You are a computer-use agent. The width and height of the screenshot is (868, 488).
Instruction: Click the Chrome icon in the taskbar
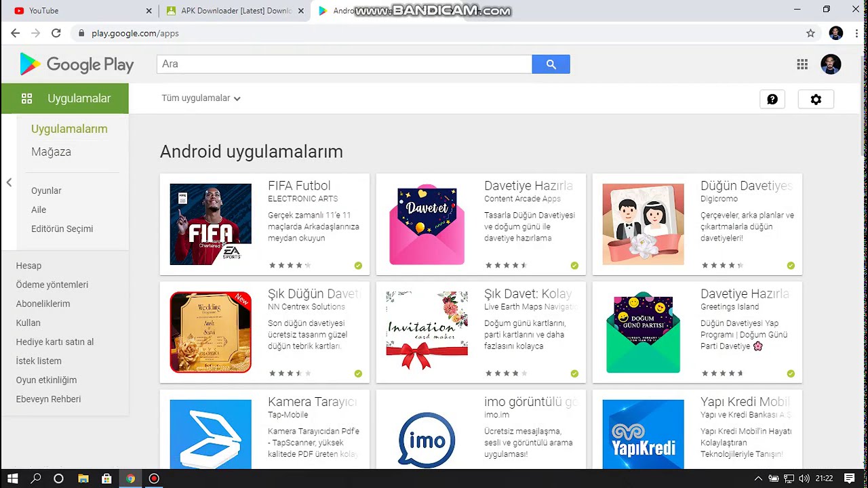click(x=130, y=479)
